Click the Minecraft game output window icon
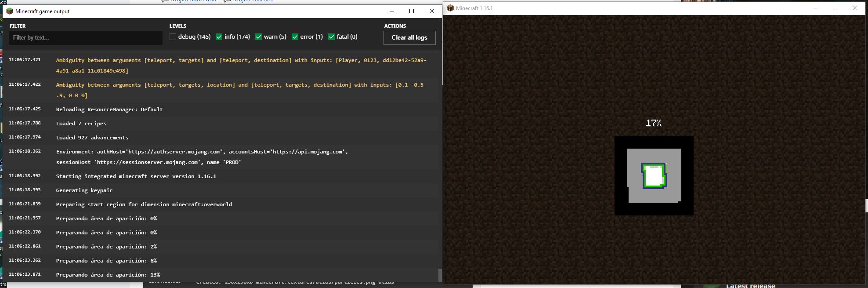Image resolution: width=868 pixels, height=288 pixels. (10, 11)
